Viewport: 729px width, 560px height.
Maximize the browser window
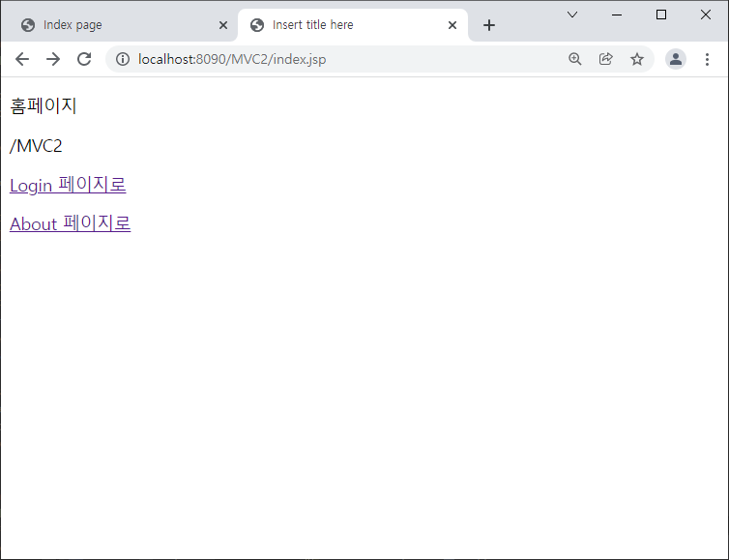(x=661, y=15)
